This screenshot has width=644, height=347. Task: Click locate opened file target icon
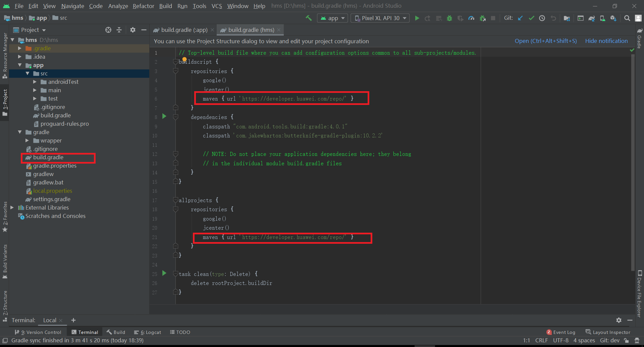coord(108,30)
